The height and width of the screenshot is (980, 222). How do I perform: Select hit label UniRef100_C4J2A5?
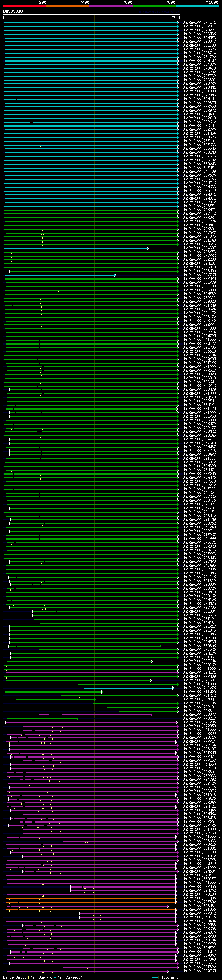pyautogui.click(x=199, y=722)
